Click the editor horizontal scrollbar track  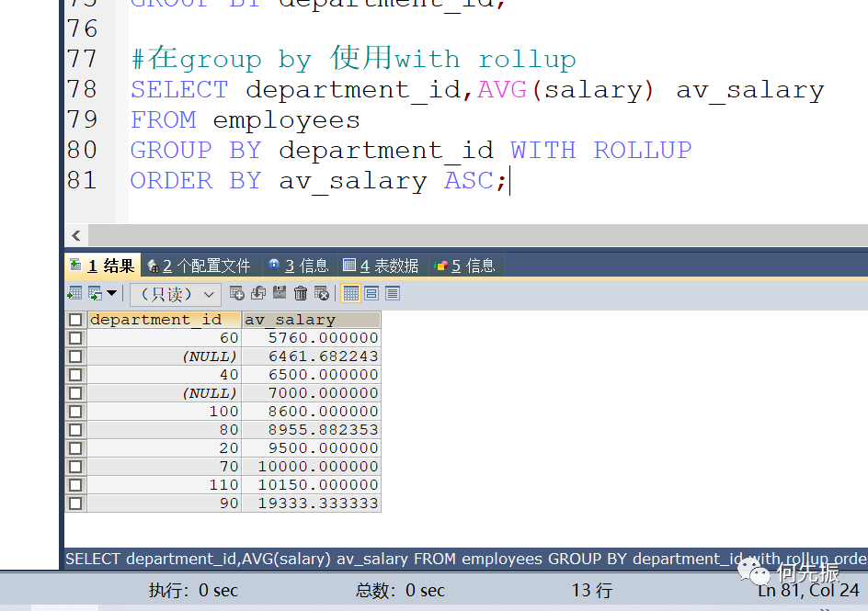478,235
